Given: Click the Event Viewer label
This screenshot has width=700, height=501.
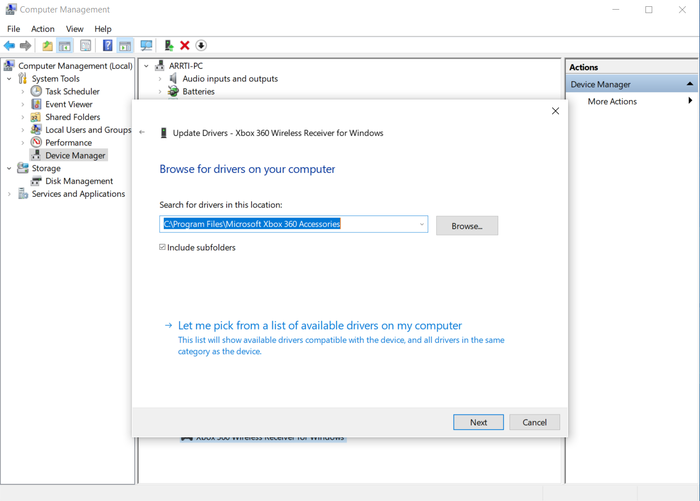Looking at the screenshot, I should coord(69,104).
